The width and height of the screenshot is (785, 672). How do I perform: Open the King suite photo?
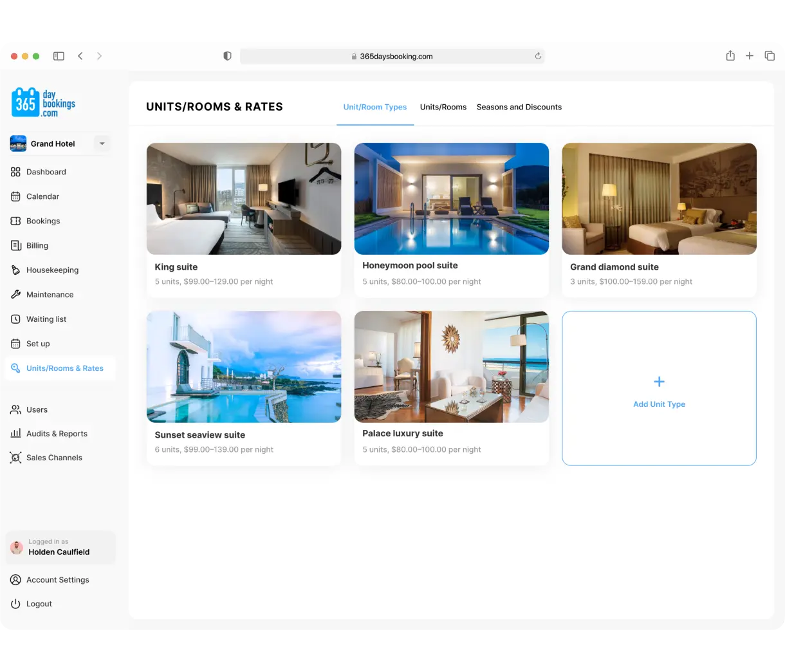coord(244,199)
